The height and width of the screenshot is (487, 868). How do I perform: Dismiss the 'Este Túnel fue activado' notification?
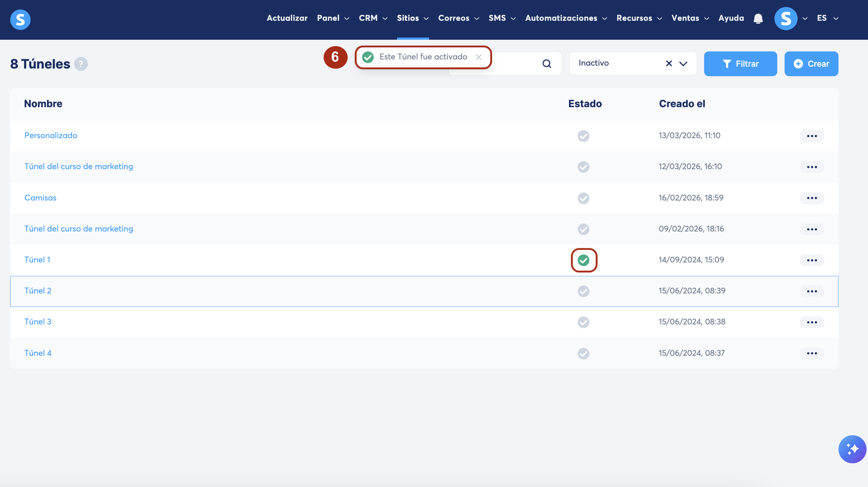[x=479, y=57]
